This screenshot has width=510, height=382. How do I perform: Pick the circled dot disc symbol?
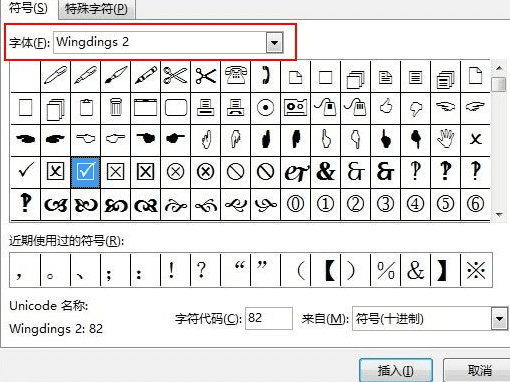[266, 108]
